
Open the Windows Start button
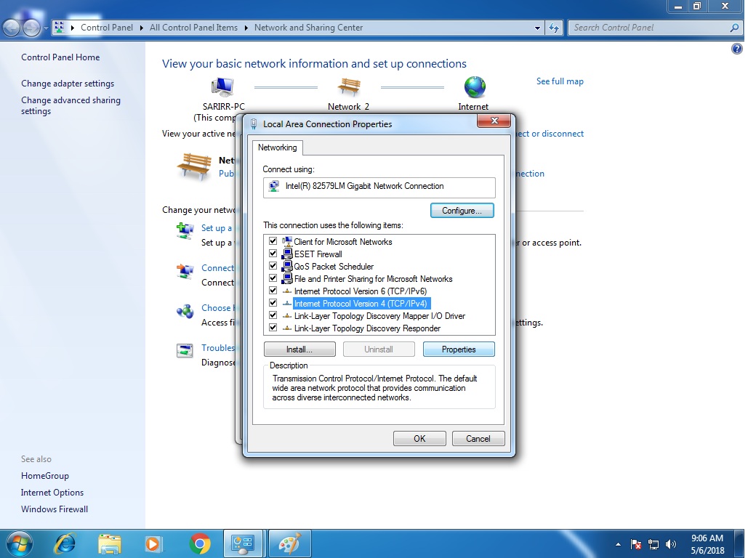(20, 544)
